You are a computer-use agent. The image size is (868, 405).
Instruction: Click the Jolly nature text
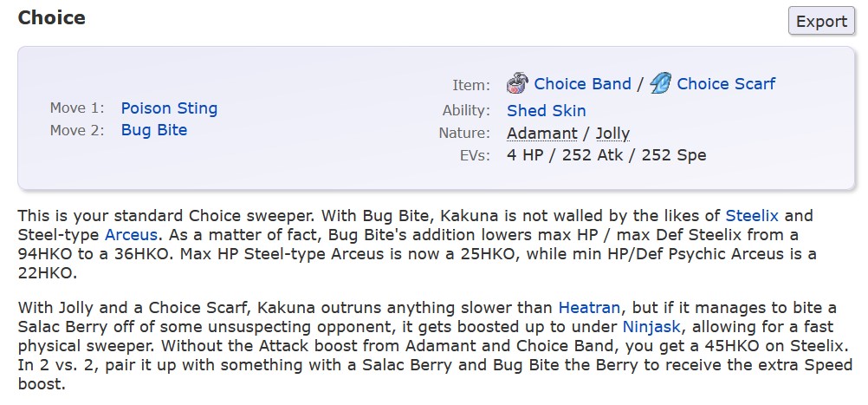point(612,134)
